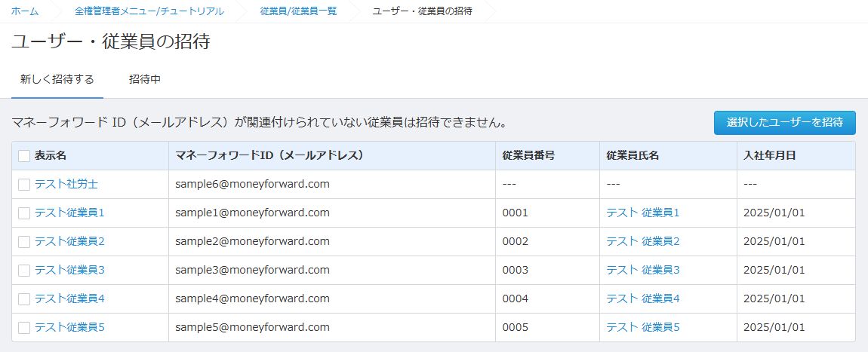Click employee name テスト 従業員2 link
The height and width of the screenshot is (352, 868).
[x=642, y=241]
